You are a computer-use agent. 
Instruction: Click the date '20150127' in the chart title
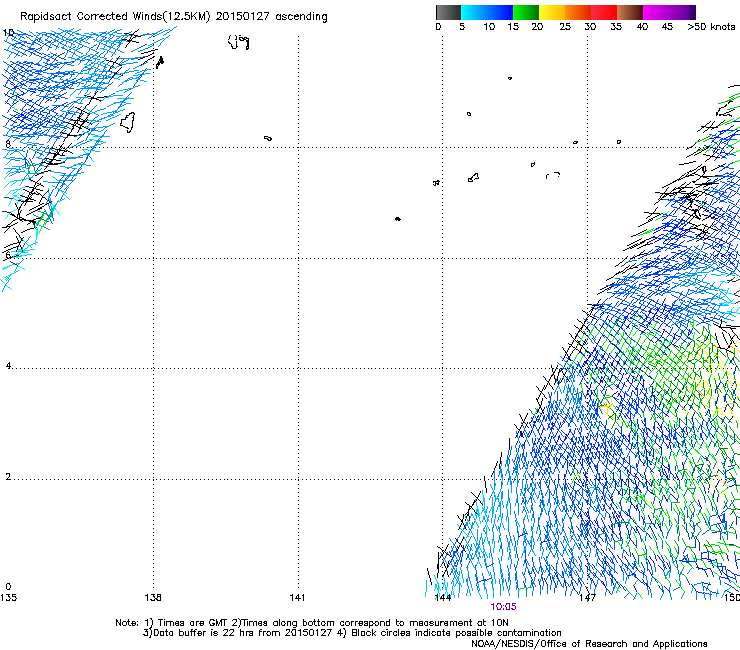pyautogui.click(x=242, y=17)
